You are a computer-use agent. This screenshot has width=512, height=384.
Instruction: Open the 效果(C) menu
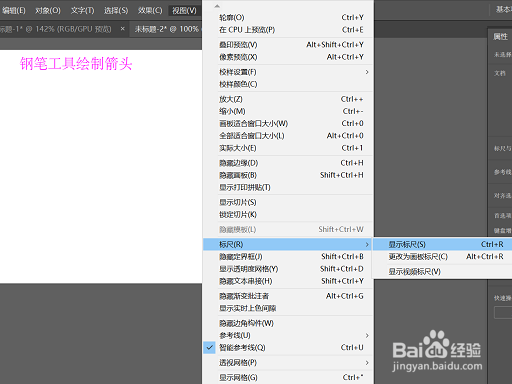150,10
